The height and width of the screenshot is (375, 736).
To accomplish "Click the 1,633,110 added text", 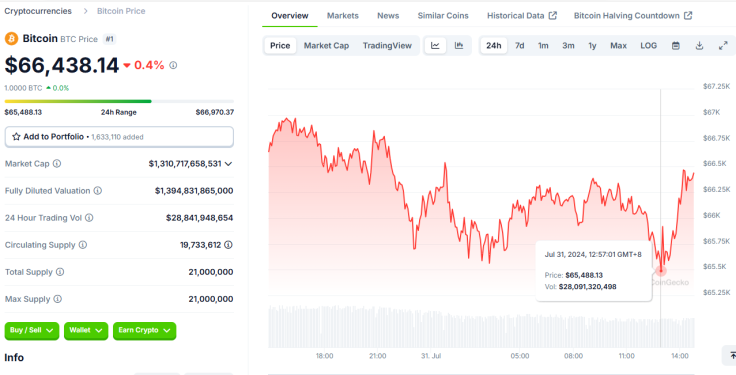I will [117, 137].
